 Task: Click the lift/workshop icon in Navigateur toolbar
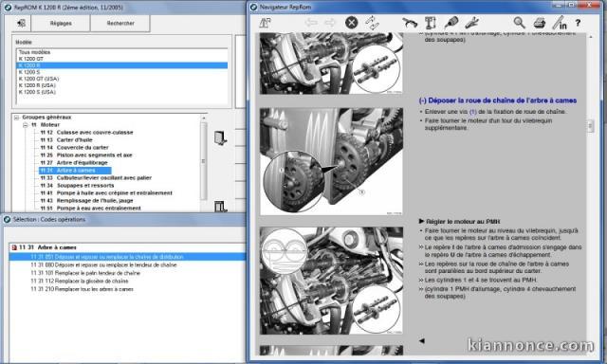[266, 23]
